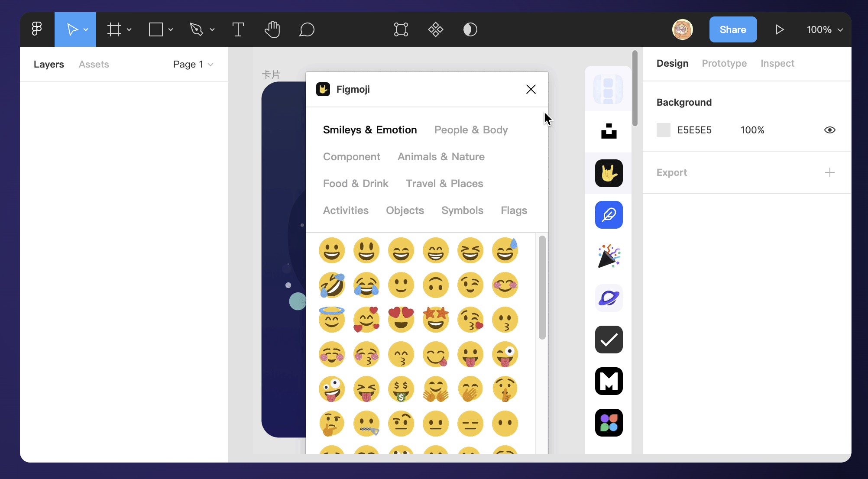
Task: Select People & Body category
Action: [x=471, y=130]
